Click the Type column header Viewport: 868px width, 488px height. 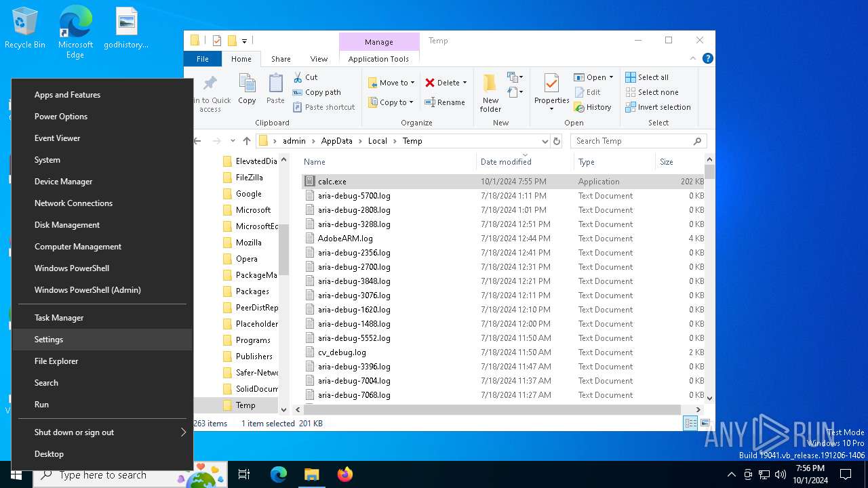click(614, 162)
